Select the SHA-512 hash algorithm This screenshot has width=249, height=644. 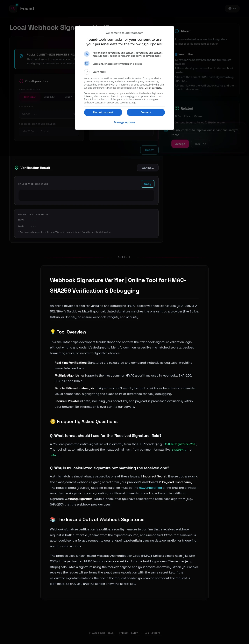49,97
